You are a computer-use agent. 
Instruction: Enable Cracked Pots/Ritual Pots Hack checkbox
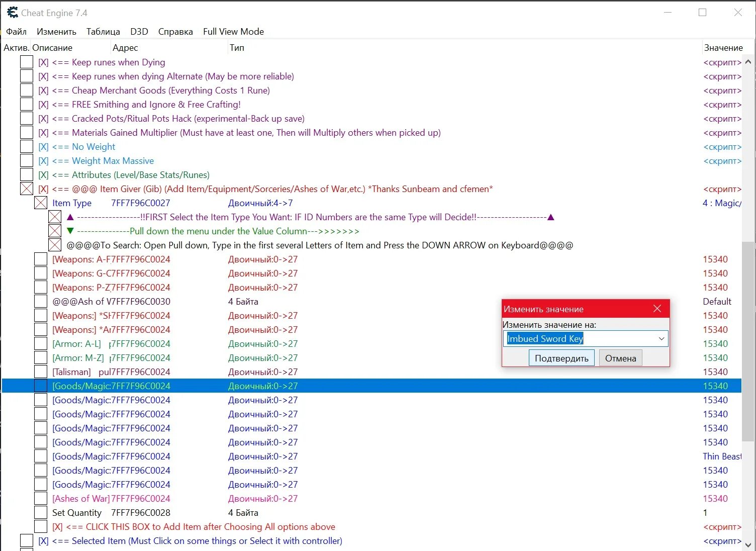27,119
